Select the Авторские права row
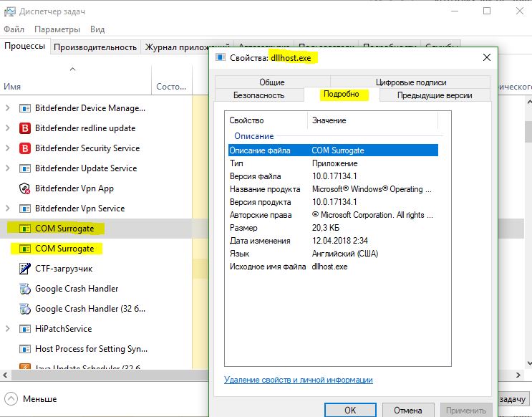The height and width of the screenshot is (417, 532). 333,215
